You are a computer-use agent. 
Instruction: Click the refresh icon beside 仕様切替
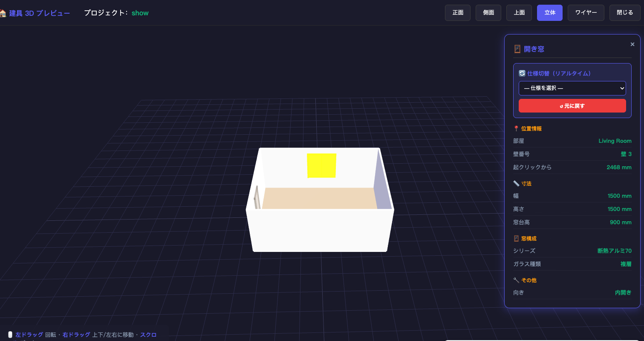[522, 73]
